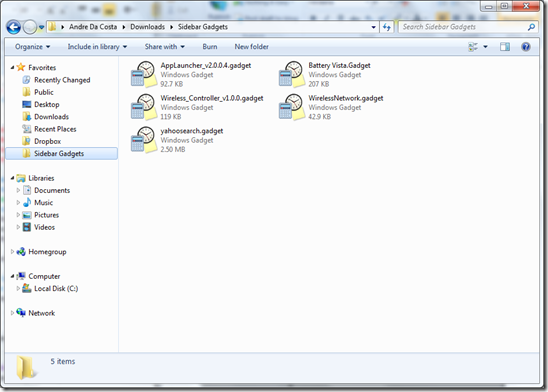Viewport: 548px width, 392px height.
Task: Click the magnifier search icon
Action: pyautogui.click(x=531, y=27)
